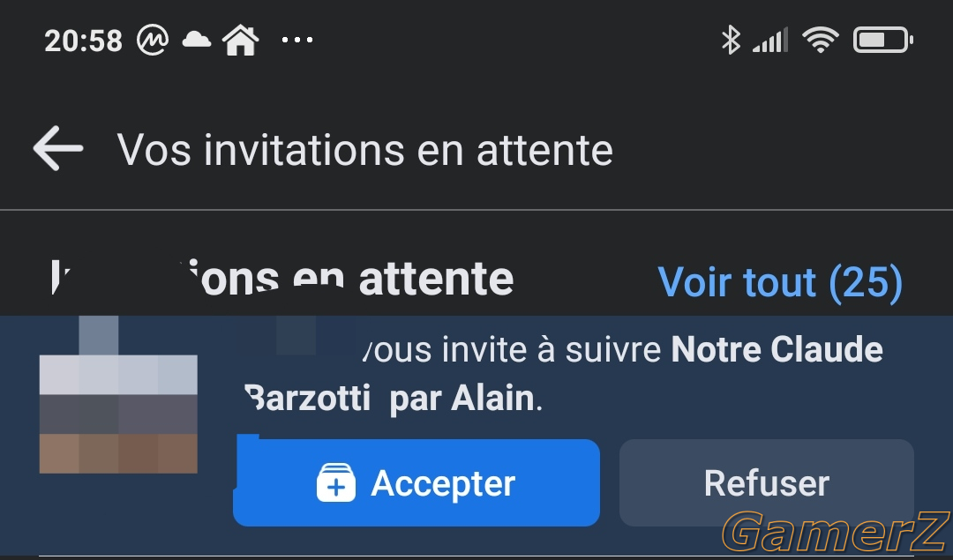Tap the plus icon inside Accepter button
The width and height of the screenshot is (953, 560).
pos(336,483)
